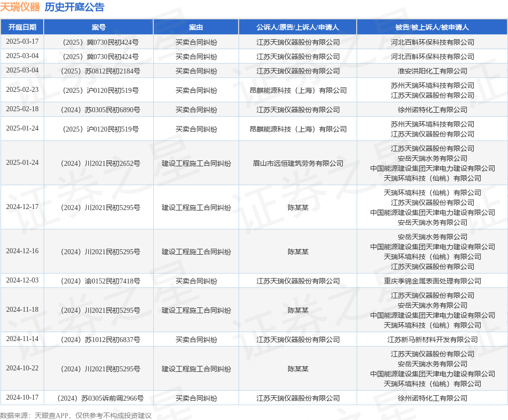
Task: Click case number (2024)苏0305诉前调2966号
Action: 100,398
